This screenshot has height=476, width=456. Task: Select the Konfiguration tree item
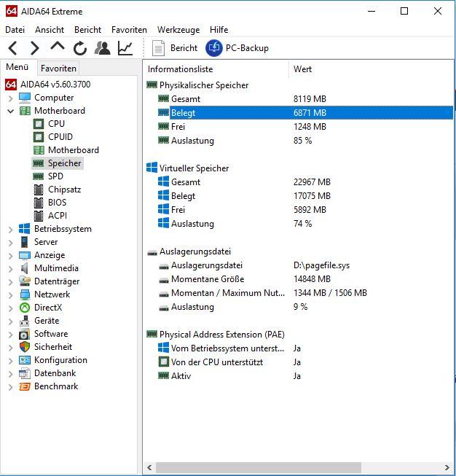pyautogui.click(x=60, y=360)
